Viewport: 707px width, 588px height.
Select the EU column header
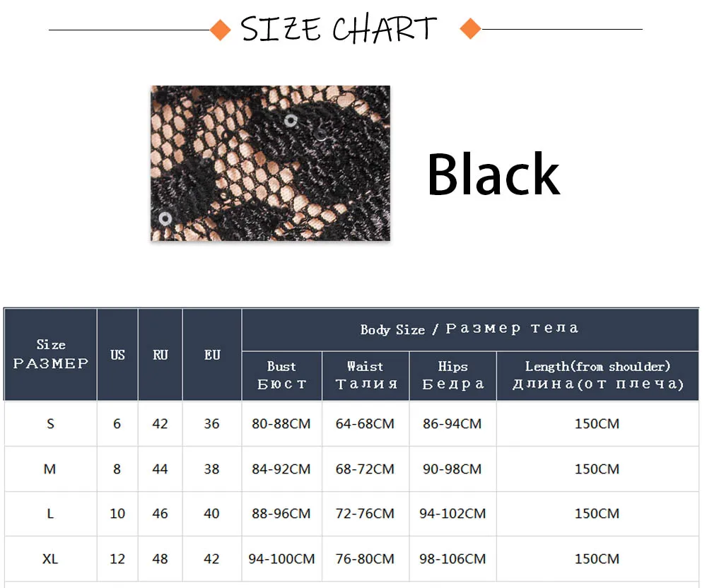[x=212, y=355]
